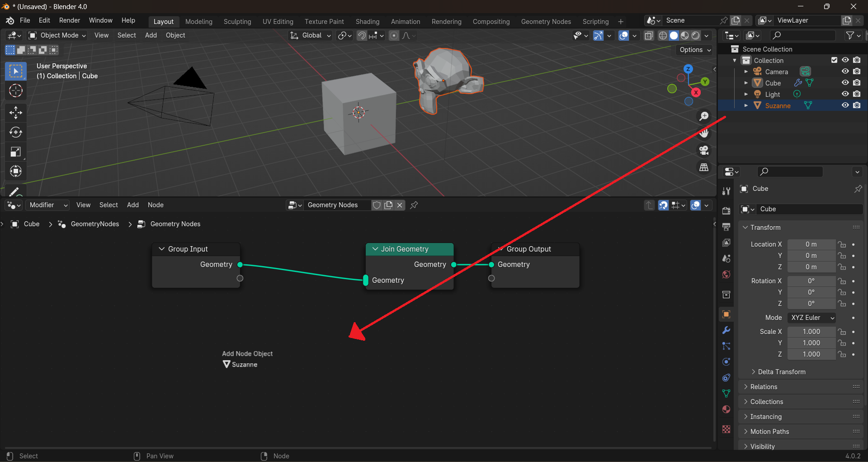Image resolution: width=868 pixels, height=462 pixels.
Task: Open the XYZ Euler rotation mode dropdown
Action: (x=811, y=318)
